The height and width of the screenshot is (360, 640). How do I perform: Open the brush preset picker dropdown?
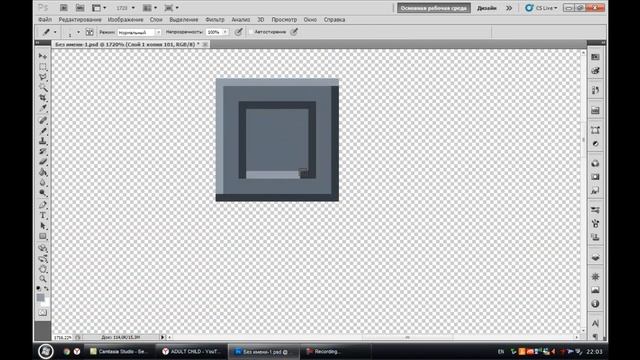(x=78, y=32)
